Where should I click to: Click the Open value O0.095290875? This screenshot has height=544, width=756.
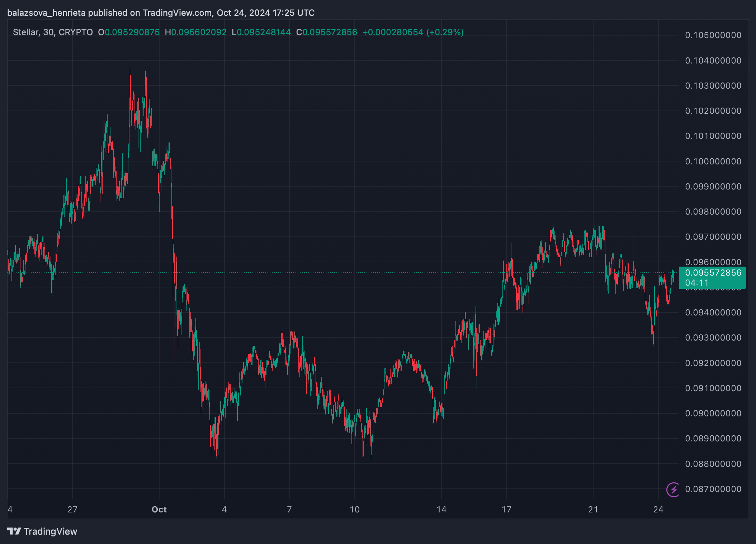point(129,32)
